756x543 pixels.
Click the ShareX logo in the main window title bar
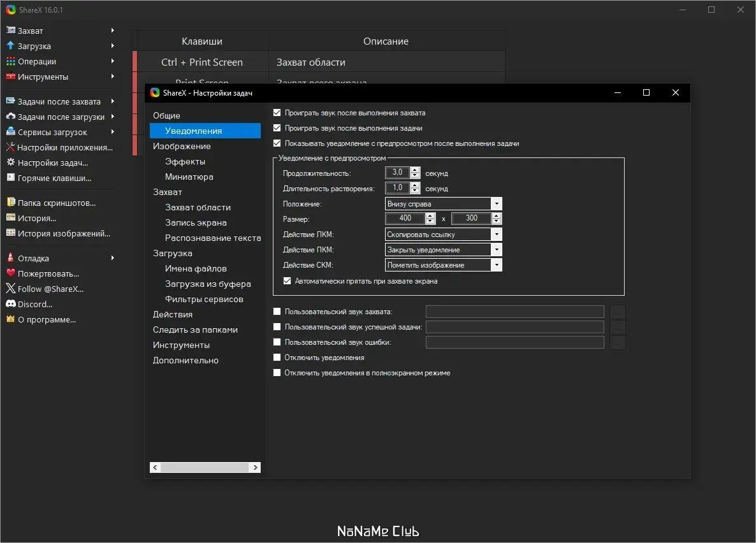point(11,10)
